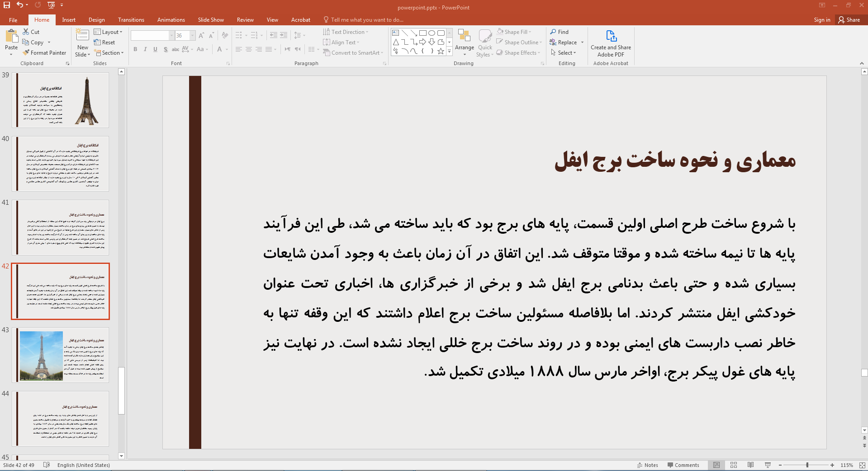The image size is (868, 471).
Task: Open the Layout dropdown
Action: (108, 32)
